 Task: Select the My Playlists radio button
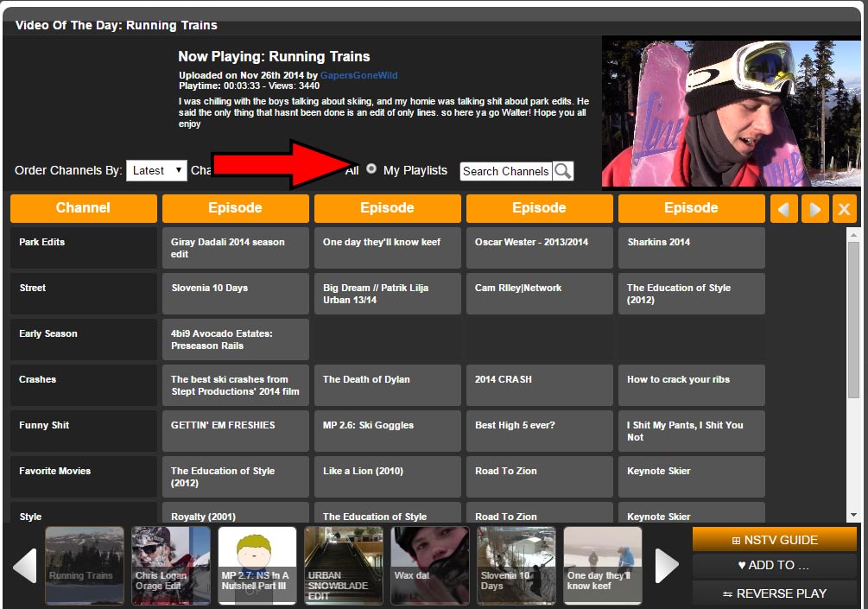tap(371, 169)
